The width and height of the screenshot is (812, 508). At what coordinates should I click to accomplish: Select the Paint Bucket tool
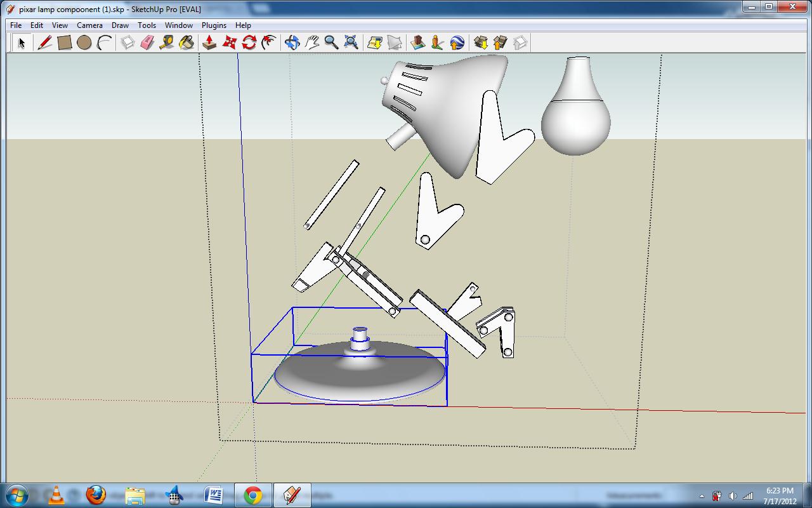click(187, 43)
